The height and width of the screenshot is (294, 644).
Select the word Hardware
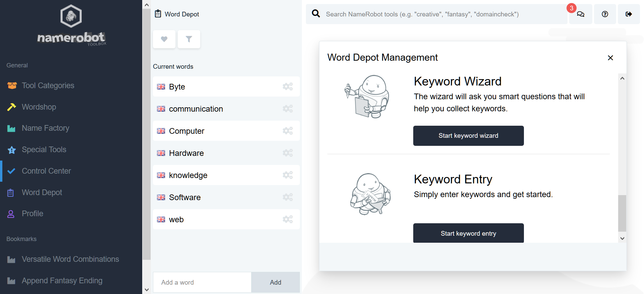(x=186, y=153)
